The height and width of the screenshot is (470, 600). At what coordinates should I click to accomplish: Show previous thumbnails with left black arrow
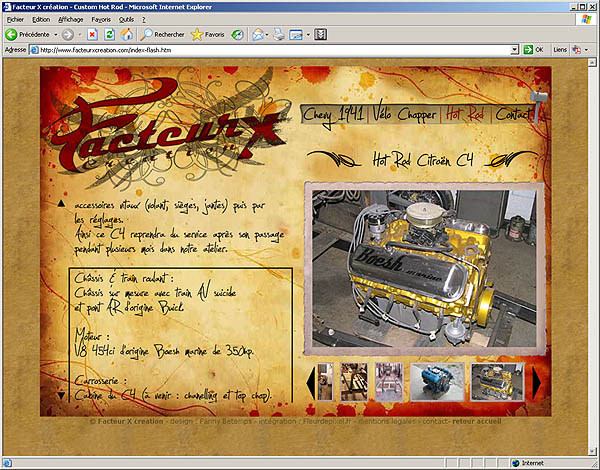tap(311, 383)
